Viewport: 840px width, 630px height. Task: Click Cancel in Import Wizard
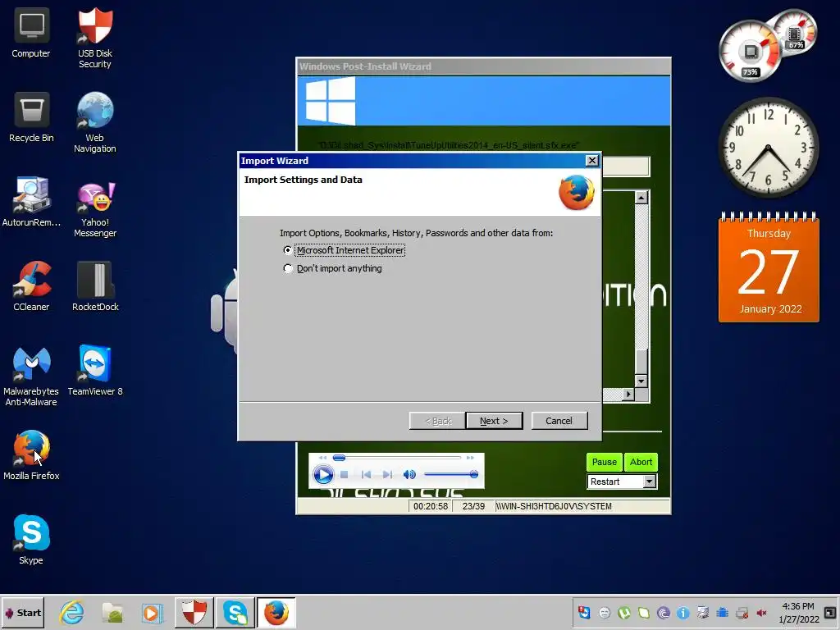559,421
